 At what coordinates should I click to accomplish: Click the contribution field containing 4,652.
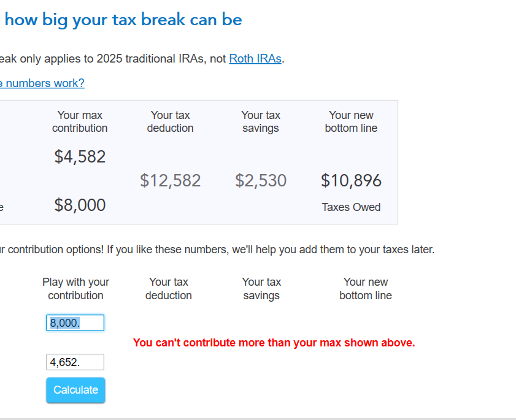(x=75, y=362)
